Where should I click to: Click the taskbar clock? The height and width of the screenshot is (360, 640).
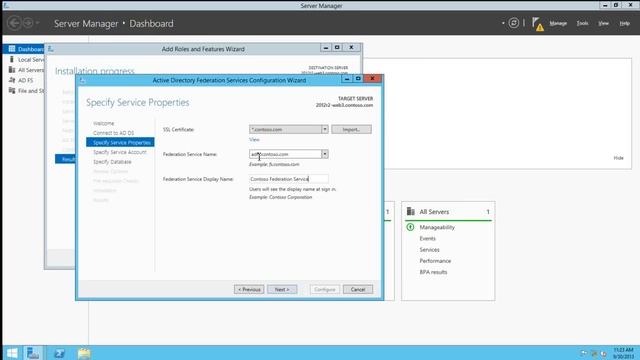click(623, 353)
